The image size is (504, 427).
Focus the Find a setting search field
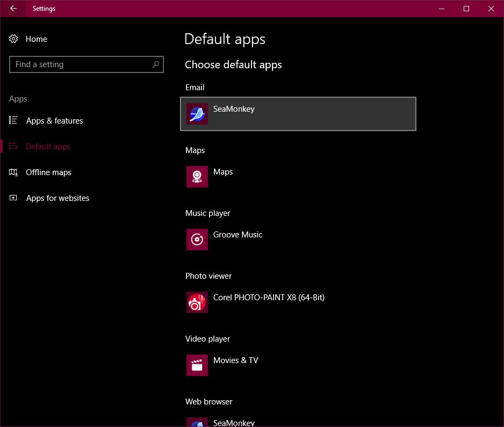(x=81, y=64)
